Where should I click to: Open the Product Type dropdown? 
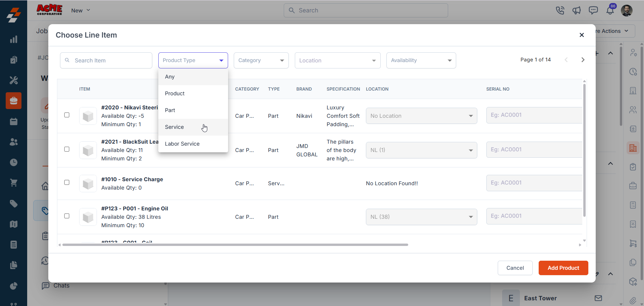[x=193, y=60]
